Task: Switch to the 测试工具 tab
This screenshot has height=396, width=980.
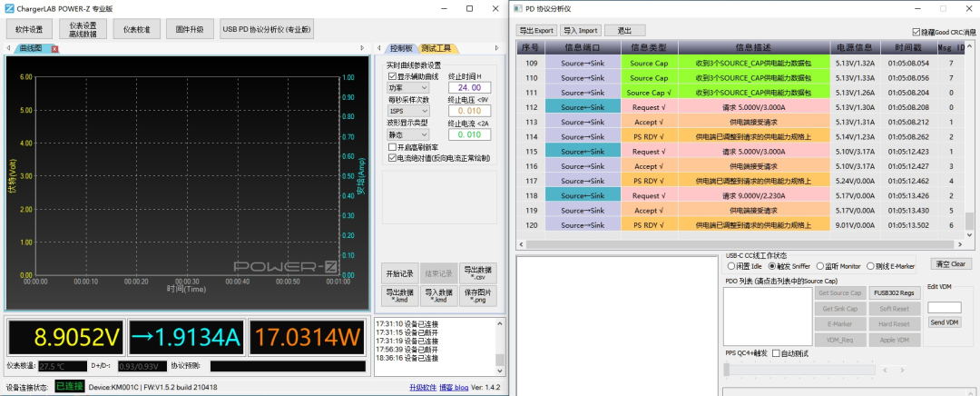Action: click(436, 48)
